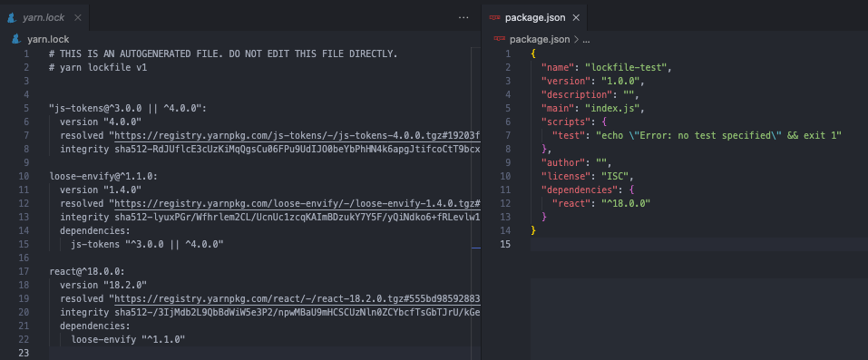This screenshot has width=868, height=360.
Task: Click the integrity sha512-/3IjMdb2 line
Action: click(x=270, y=312)
